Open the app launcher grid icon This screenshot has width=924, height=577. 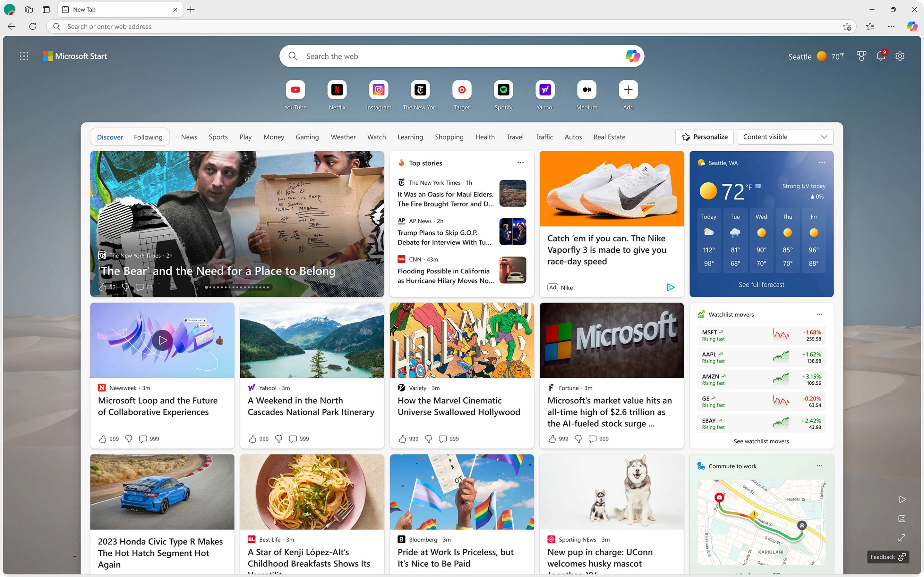(24, 56)
